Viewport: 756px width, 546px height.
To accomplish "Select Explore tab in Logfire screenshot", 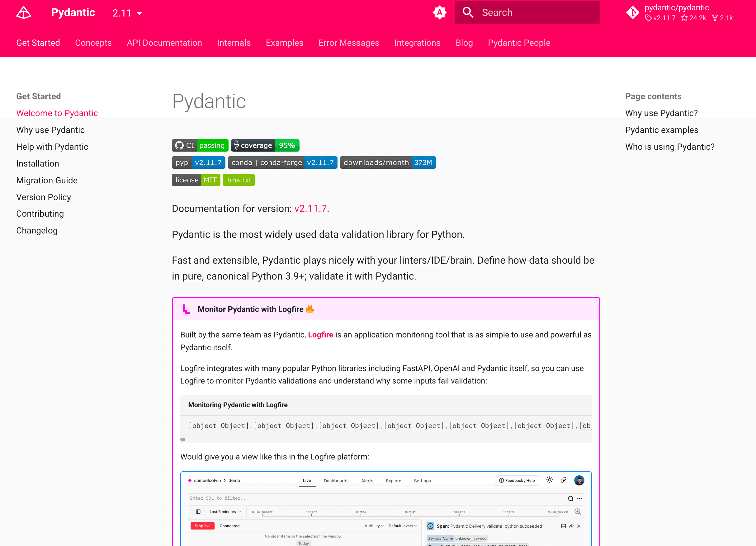I will [393, 481].
